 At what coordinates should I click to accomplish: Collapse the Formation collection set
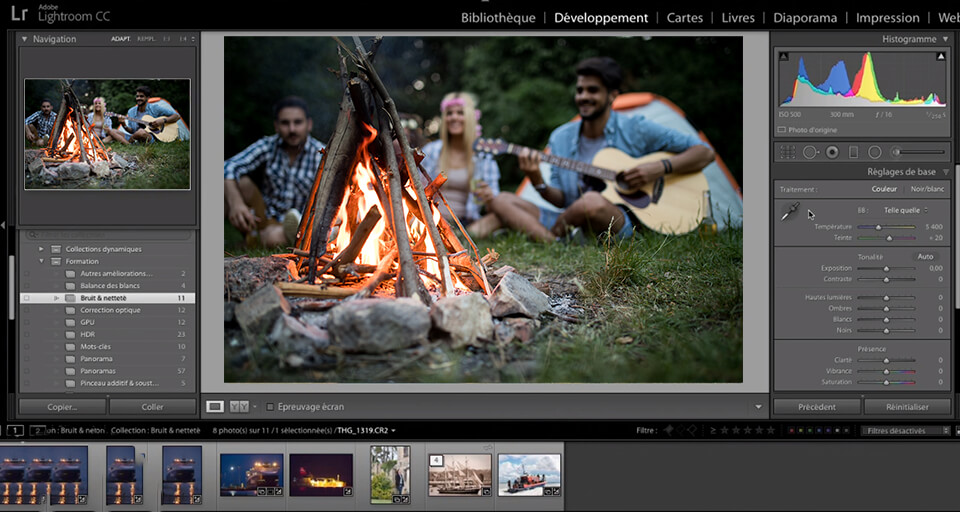[41, 262]
